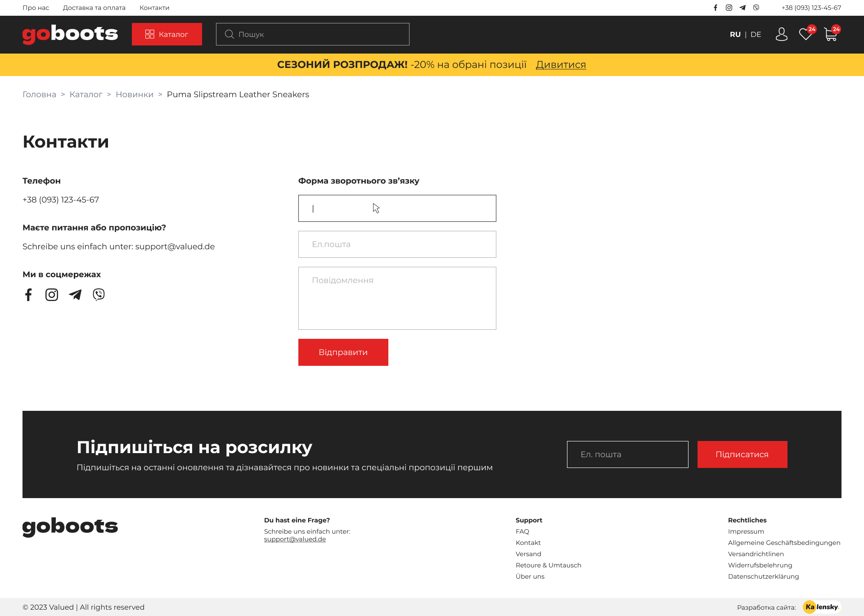This screenshot has width=864, height=616.
Task: Focus the Повідомлення message field
Action: click(397, 298)
